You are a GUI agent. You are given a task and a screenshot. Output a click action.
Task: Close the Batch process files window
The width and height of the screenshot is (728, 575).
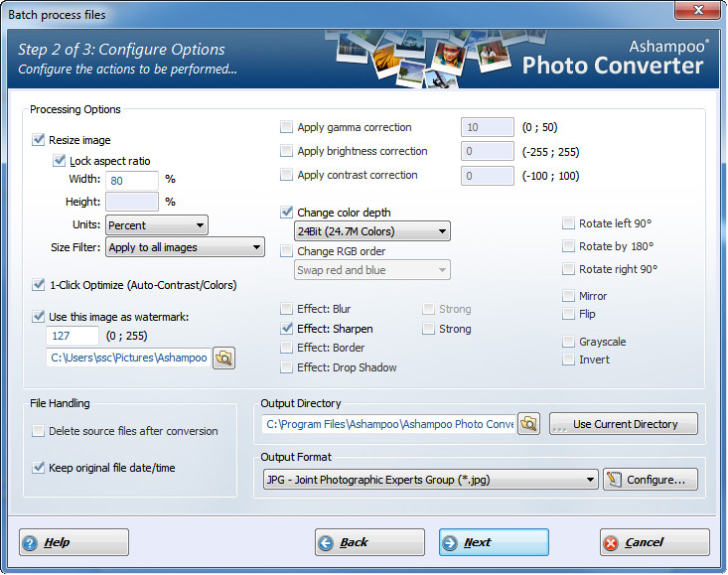click(697, 10)
